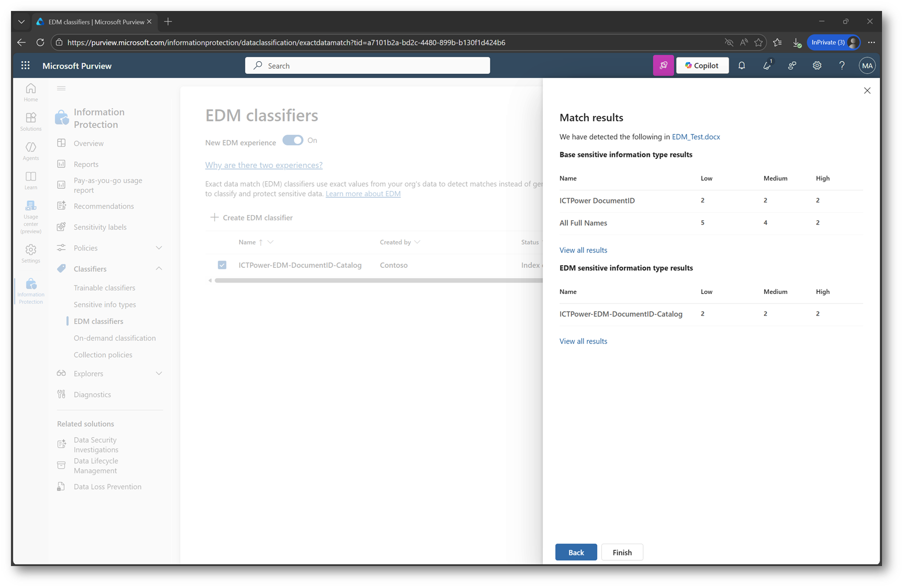Expand the Explorers navigation section
Screen dimensions: 904x588
click(x=159, y=374)
